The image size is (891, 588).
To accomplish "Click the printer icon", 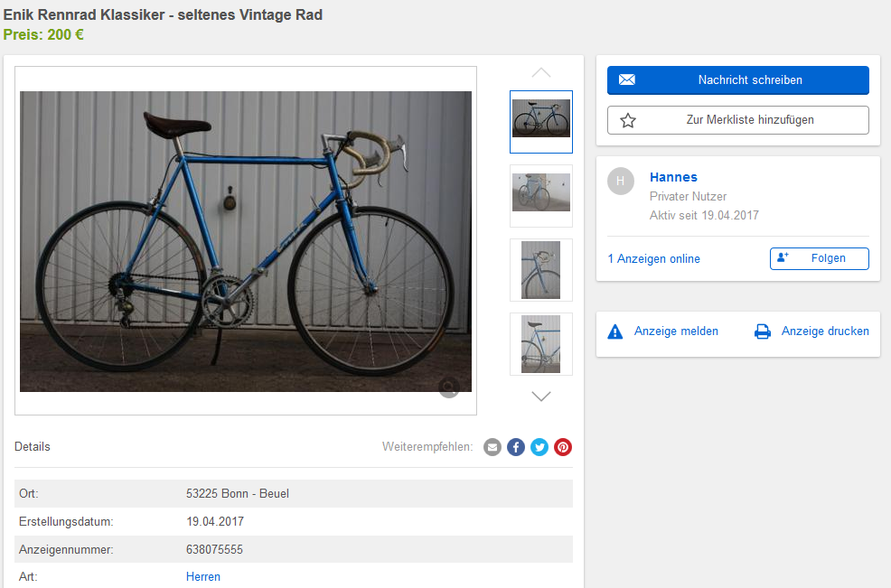I will [x=763, y=331].
